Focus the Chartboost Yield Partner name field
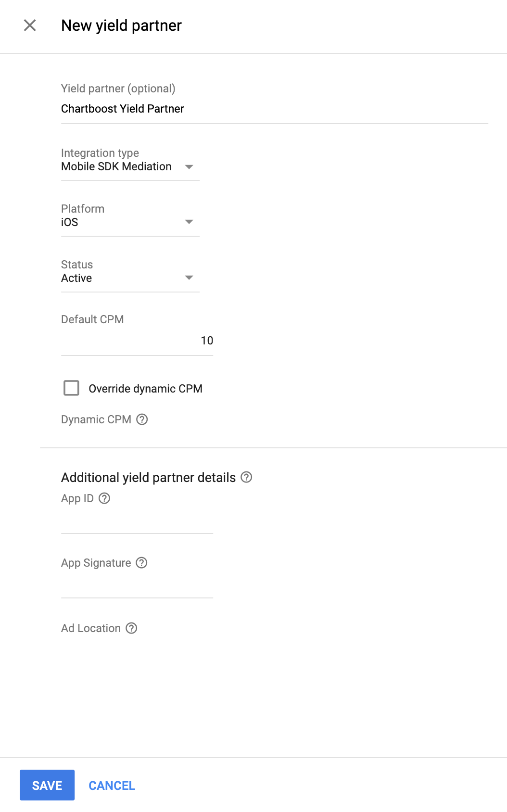The image size is (507, 812). click(x=274, y=109)
